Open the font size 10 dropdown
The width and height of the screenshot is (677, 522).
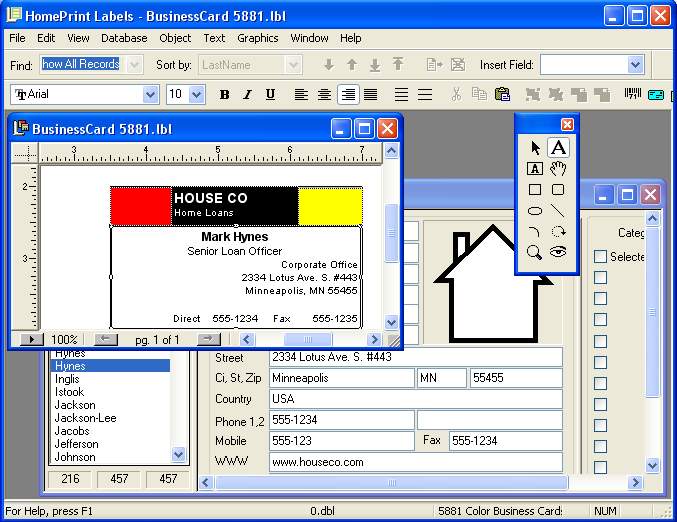[196, 95]
